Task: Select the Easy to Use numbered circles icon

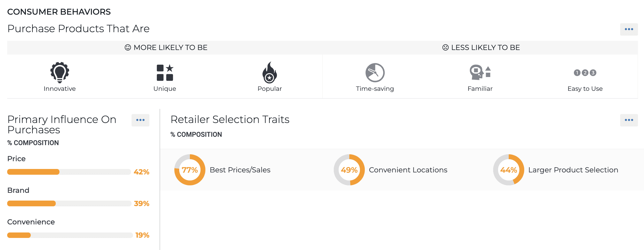Action: pos(585,73)
